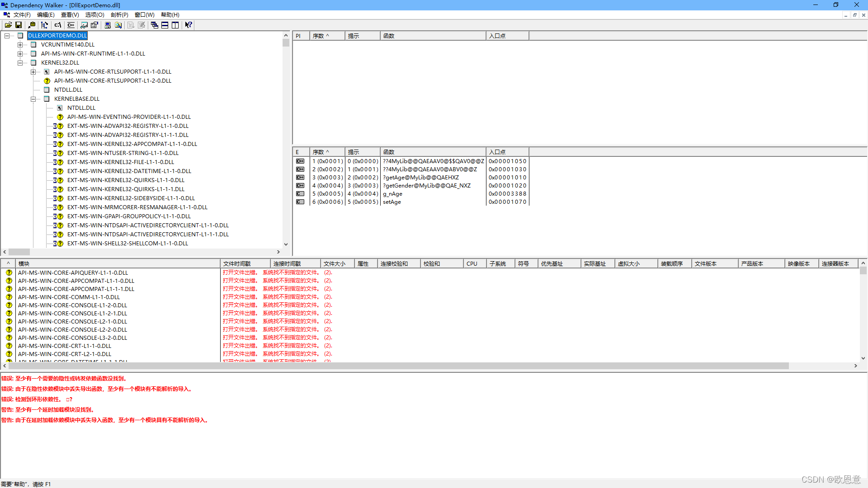Click the cascade windows icon
This screenshot has width=868, height=488.
pyautogui.click(x=155, y=25)
